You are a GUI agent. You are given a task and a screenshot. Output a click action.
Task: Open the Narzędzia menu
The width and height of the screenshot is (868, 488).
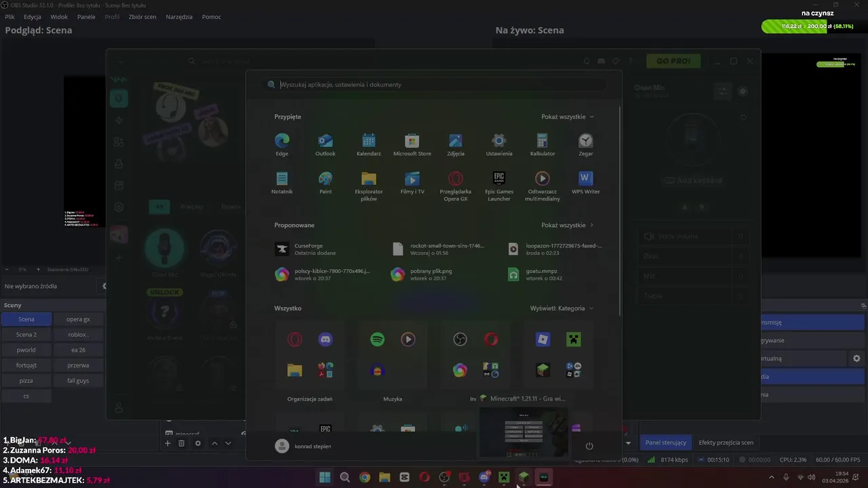click(179, 16)
